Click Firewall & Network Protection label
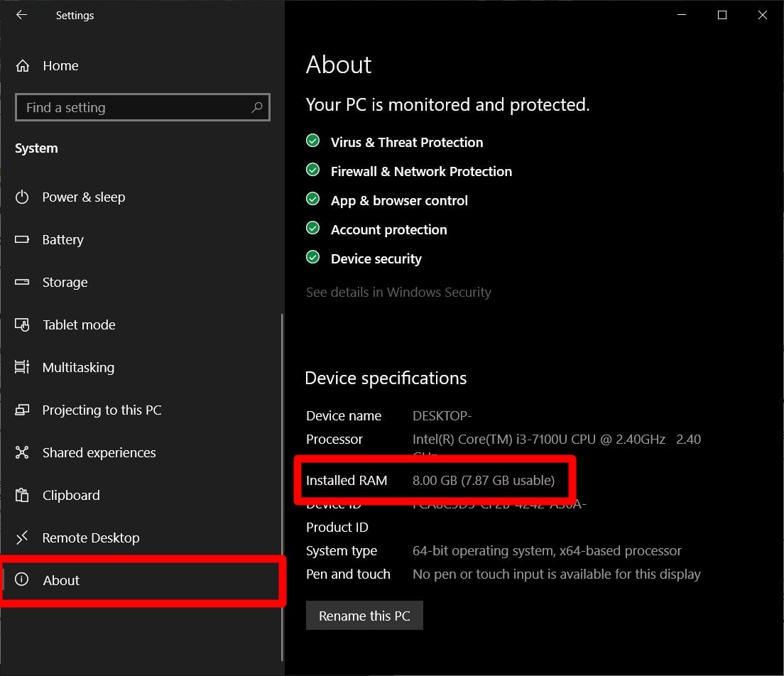The height and width of the screenshot is (676, 784). click(422, 172)
